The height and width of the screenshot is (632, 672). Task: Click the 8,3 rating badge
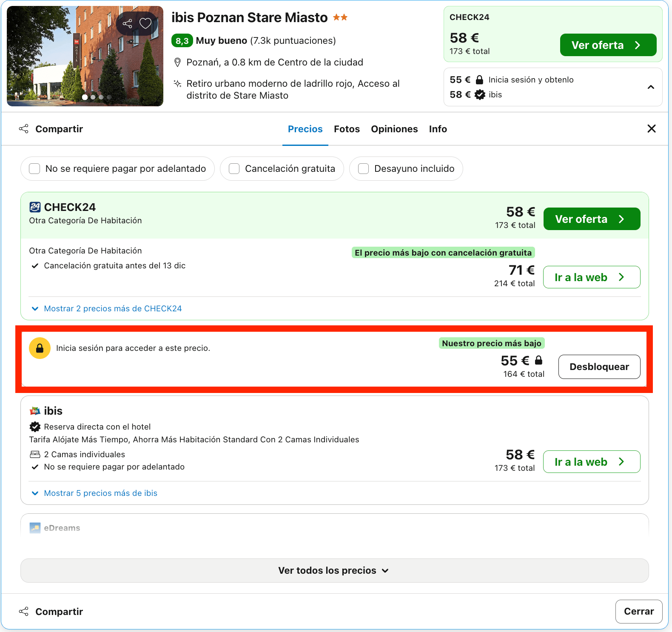[182, 41]
